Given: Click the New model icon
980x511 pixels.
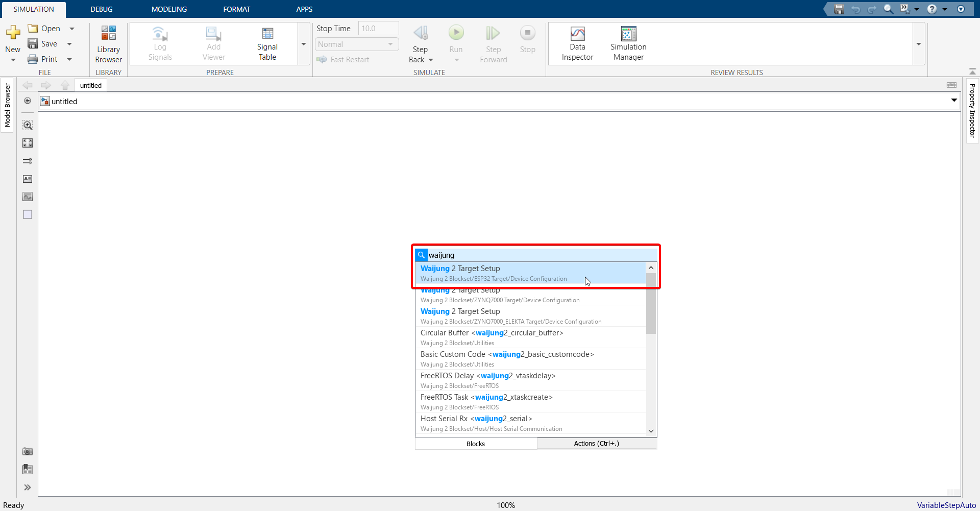Looking at the screenshot, I should tap(13, 33).
